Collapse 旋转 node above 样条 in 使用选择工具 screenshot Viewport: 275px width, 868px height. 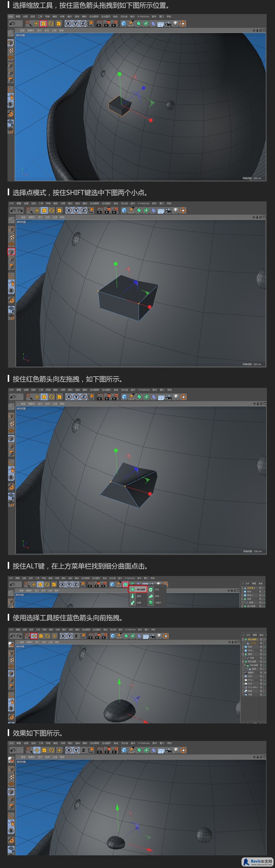tap(243, 654)
